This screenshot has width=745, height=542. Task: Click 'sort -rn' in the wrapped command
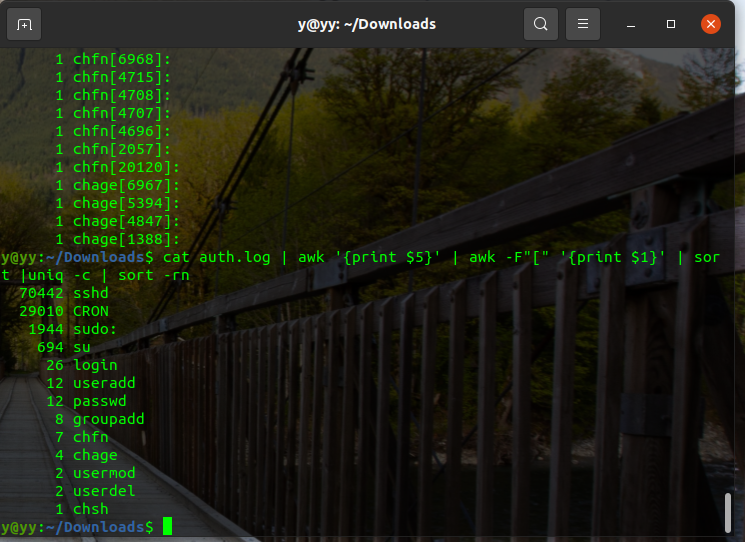tap(153, 276)
